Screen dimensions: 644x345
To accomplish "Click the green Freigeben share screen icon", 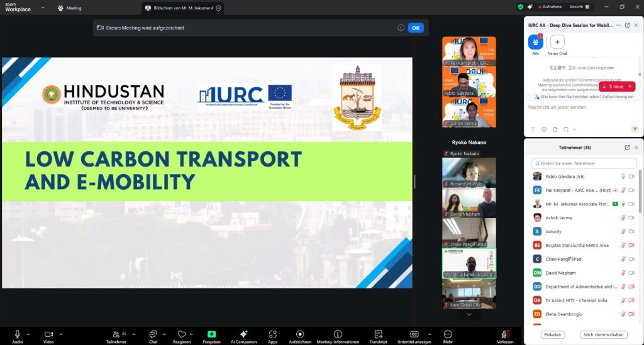I will pyautogui.click(x=211, y=334).
